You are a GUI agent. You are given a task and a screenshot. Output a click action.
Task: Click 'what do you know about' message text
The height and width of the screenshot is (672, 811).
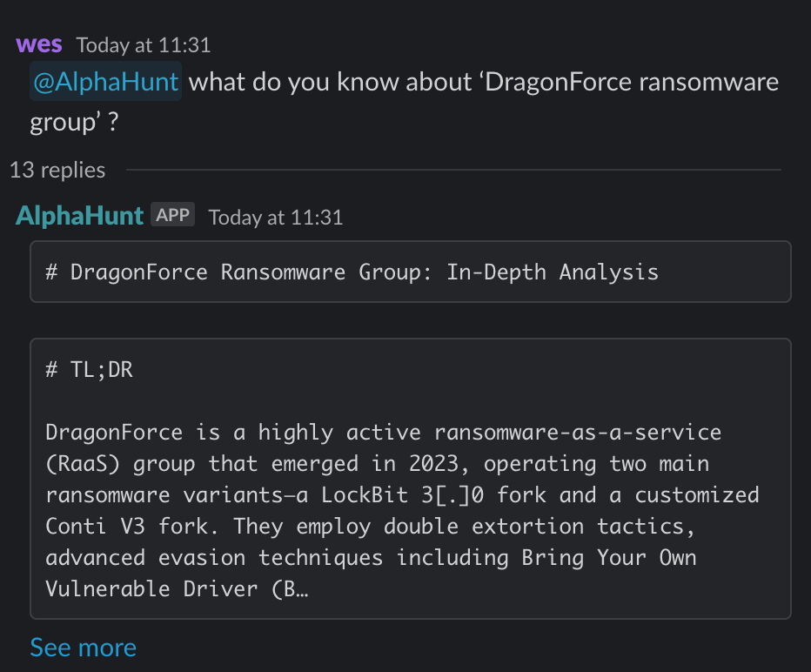pos(331,82)
